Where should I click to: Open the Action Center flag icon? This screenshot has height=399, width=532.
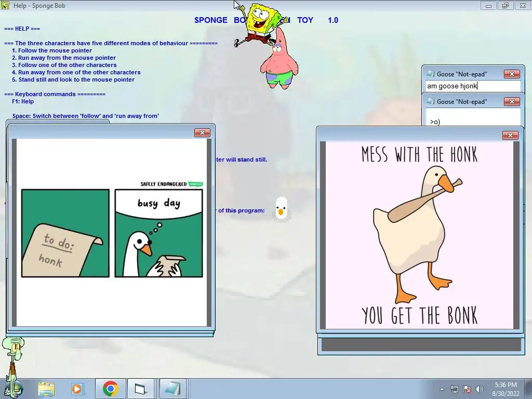pyautogui.click(x=467, y=389)
